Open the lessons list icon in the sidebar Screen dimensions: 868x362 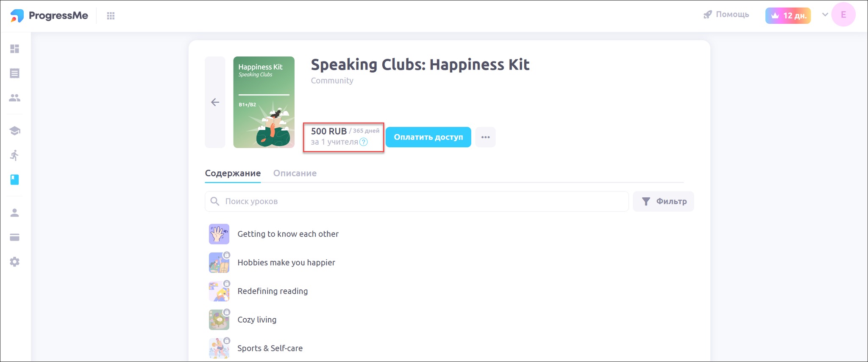tap(15, 73)
